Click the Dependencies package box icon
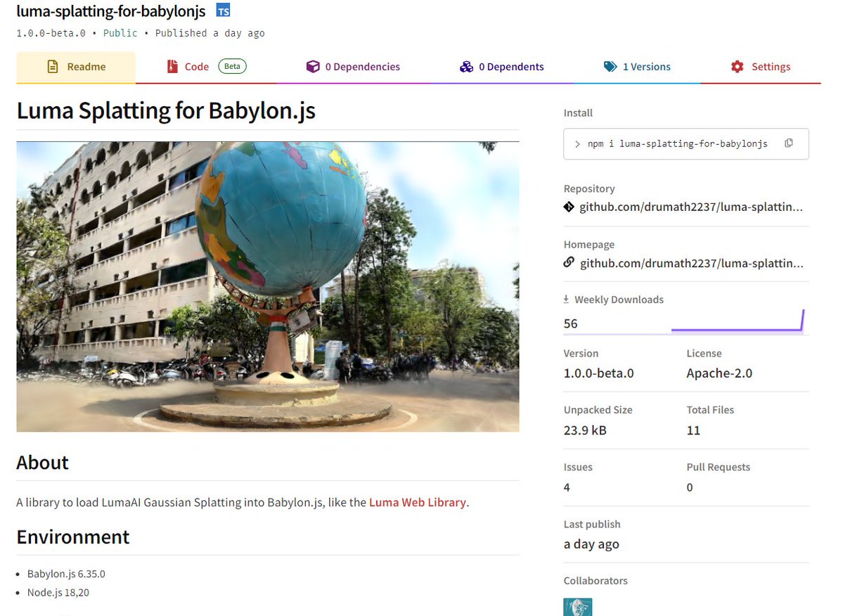This screenshot has width=843, height=616. [314, 66]
